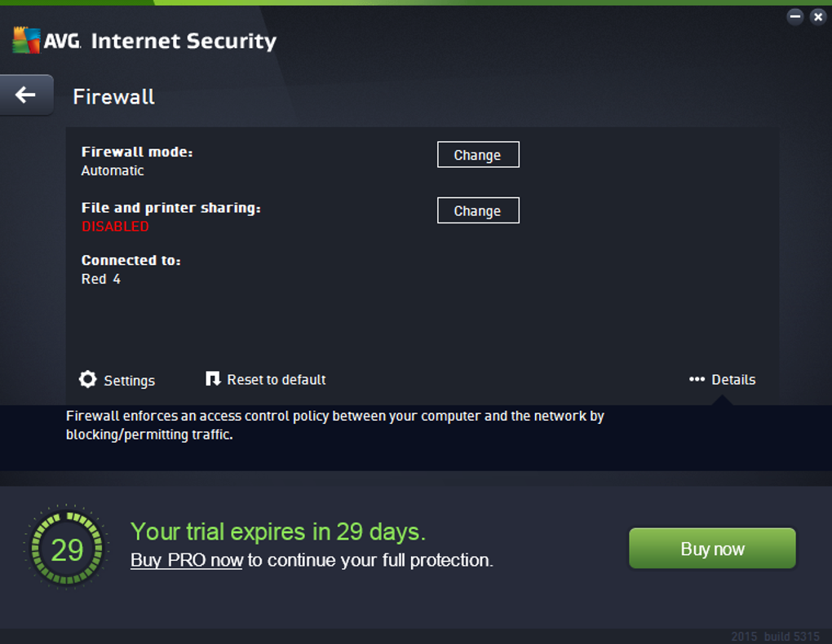832x644 pixels.
Task: Collapse the Details description panel label
Action: click(x=733, y=380)
